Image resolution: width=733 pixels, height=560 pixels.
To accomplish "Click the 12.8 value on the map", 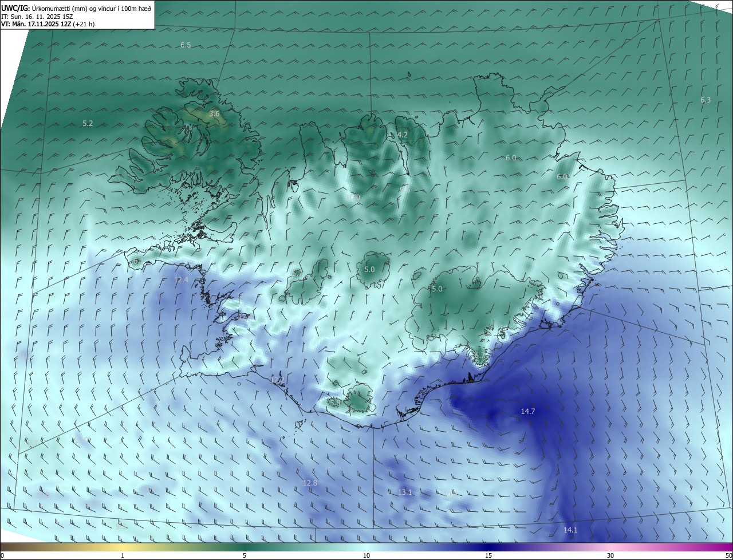I will pyautogui.click(x=310, y=483).
